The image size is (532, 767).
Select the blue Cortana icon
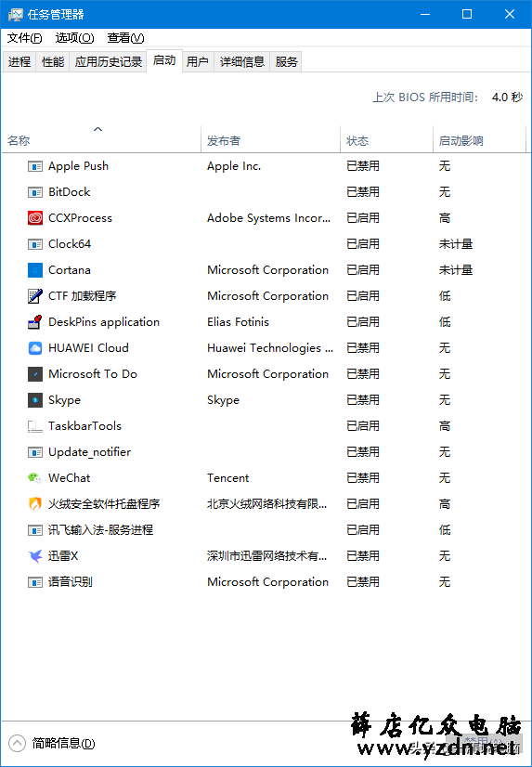coord(34,270)
